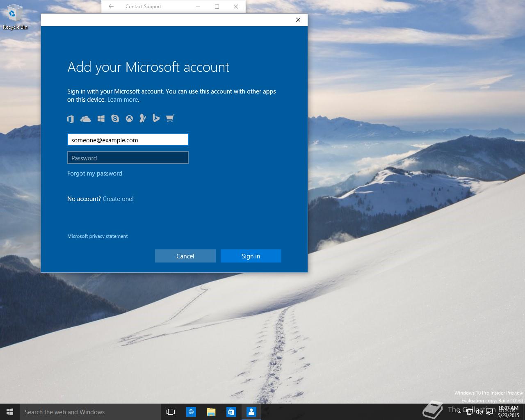Click the Skype icon
Screen dimensions: 525x420
click(x=115, y=119)
